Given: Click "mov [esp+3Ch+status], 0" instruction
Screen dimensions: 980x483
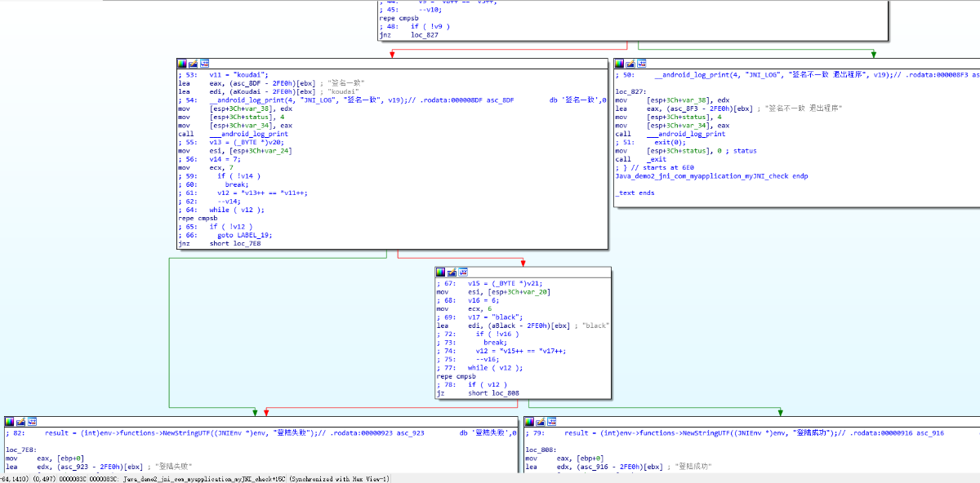Looking at the screenshot, I should coord(686,151).
